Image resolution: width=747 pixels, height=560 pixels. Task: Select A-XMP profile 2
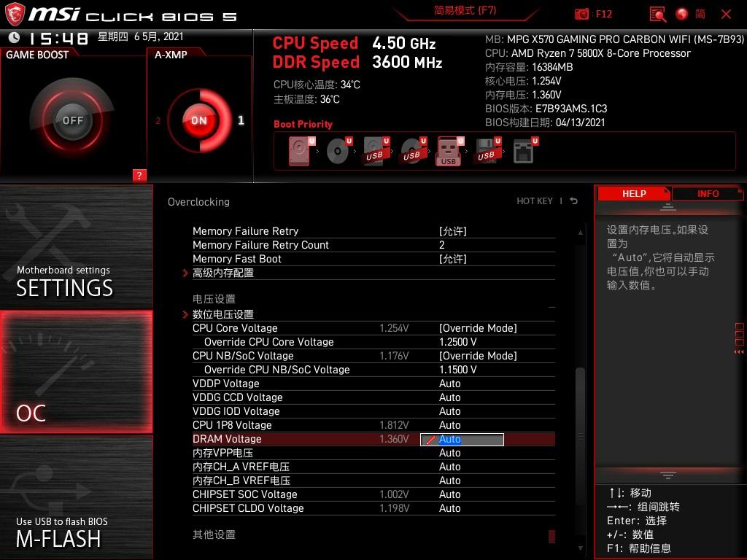point(158,121)
